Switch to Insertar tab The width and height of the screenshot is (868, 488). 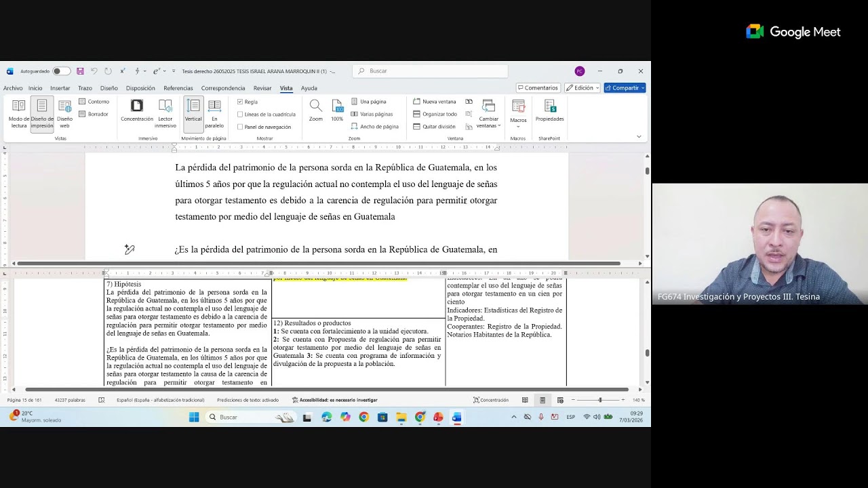60,88
